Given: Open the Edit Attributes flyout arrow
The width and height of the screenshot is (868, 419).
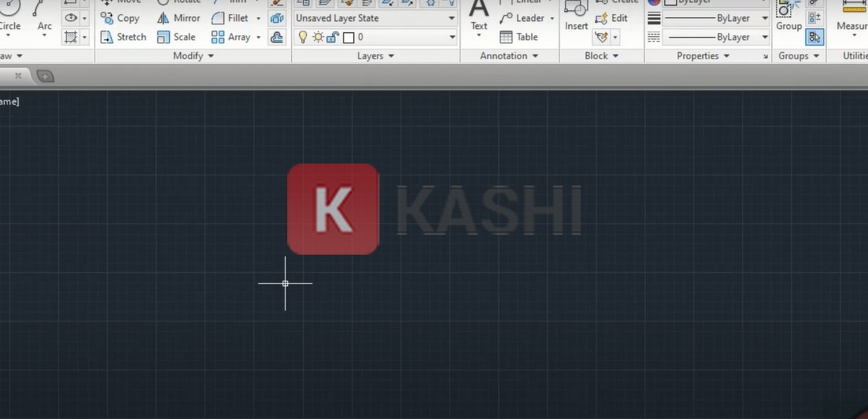Looking at the screenshot, I should tap(615, 37).
